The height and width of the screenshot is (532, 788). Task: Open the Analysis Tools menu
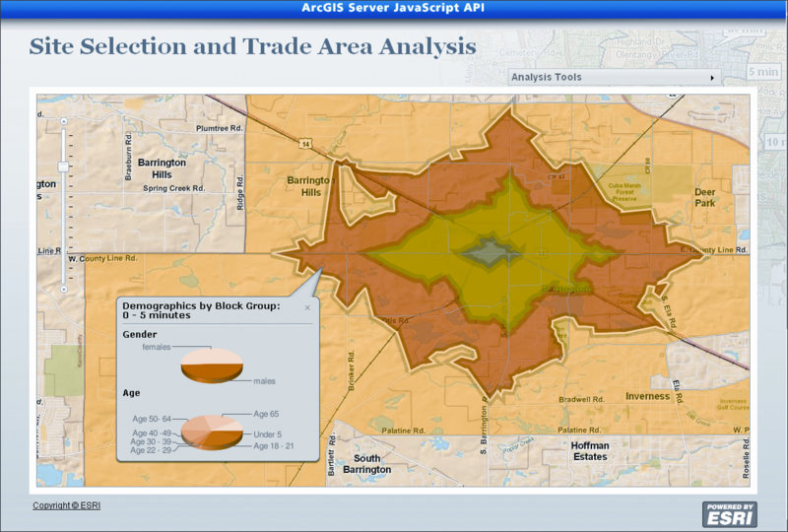pyautogui.click(x=614, y=77)
